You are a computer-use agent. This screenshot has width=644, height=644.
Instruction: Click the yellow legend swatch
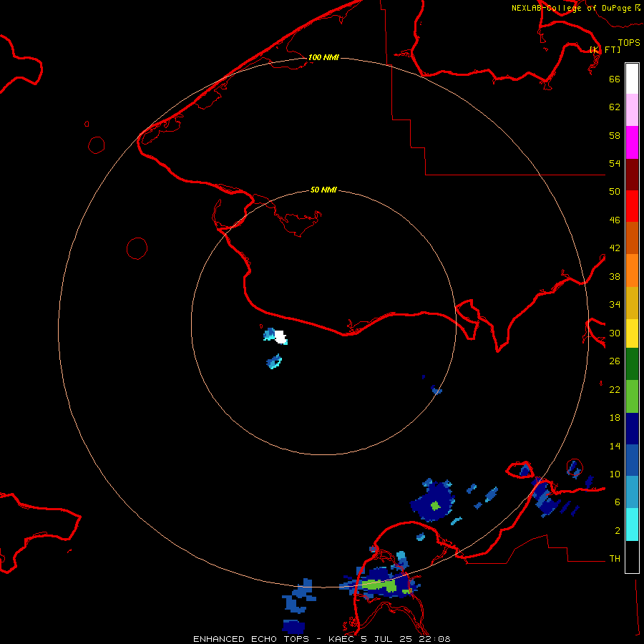pyautogui.click(x=632, y=333)
